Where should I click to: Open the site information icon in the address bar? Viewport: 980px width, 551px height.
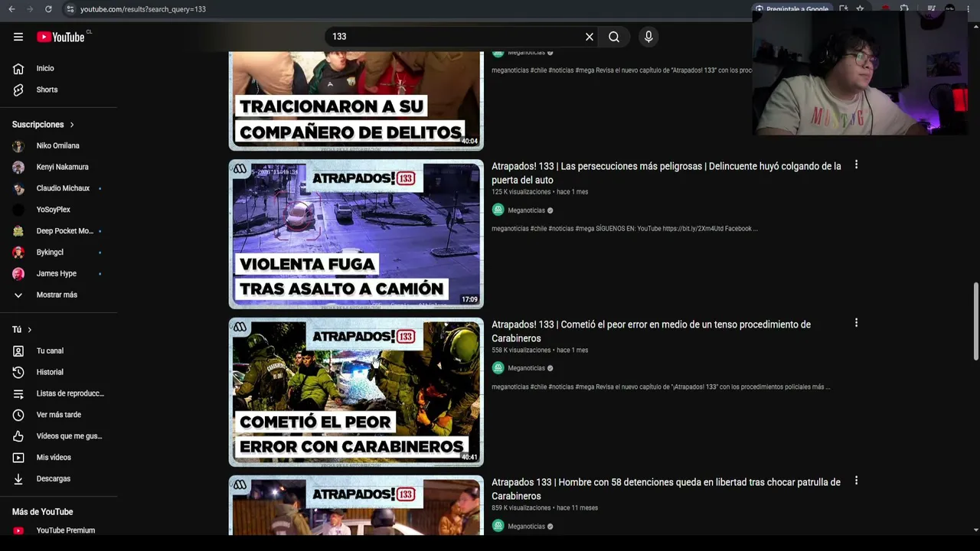pyautogui.click(x=70, y=9)
